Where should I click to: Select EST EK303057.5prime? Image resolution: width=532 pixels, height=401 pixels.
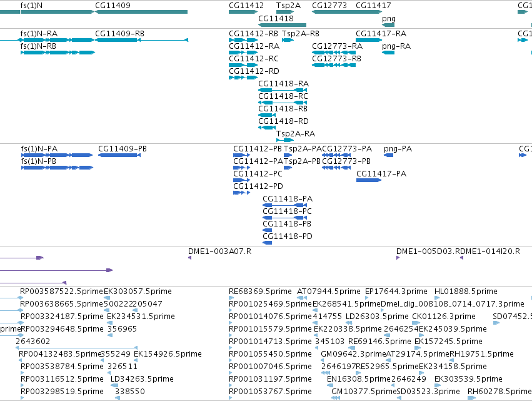pos(138,292)
